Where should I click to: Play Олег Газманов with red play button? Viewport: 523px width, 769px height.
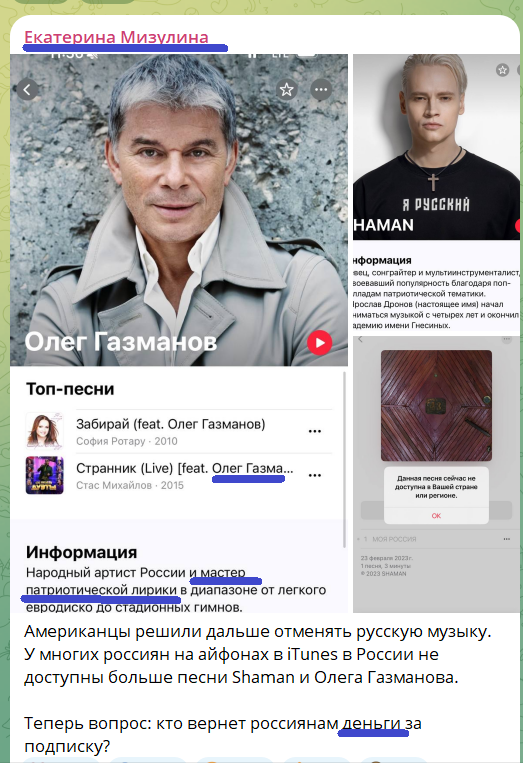coord(320,343)
